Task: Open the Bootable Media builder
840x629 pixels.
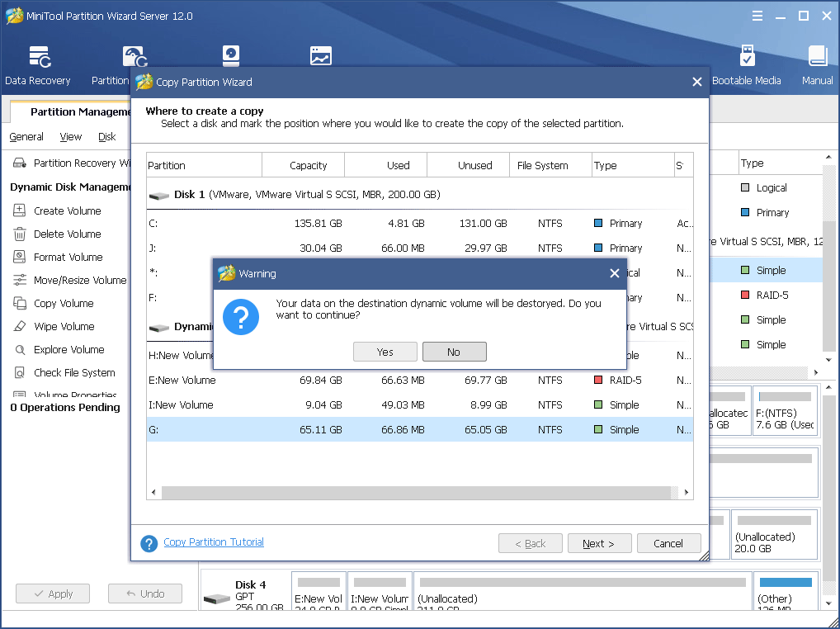Action: pyautogui.click(x=746, y=65)
